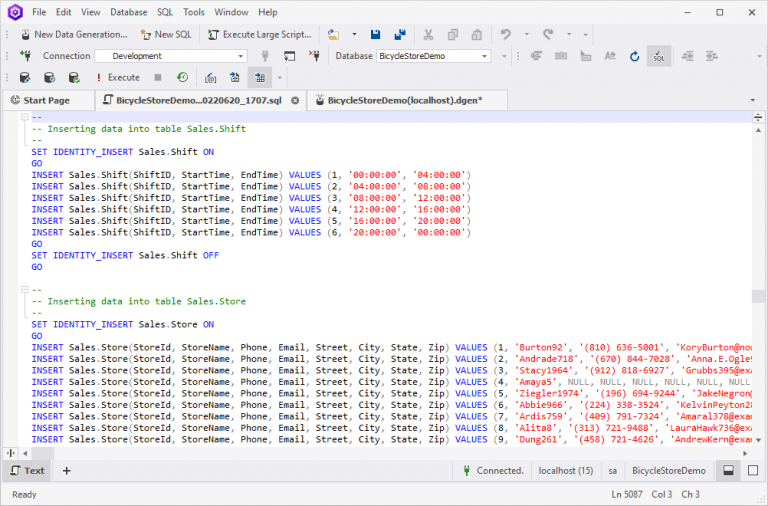
Task: Expand the Open file dropdown arrow
Action: click(x=354, y=34)
